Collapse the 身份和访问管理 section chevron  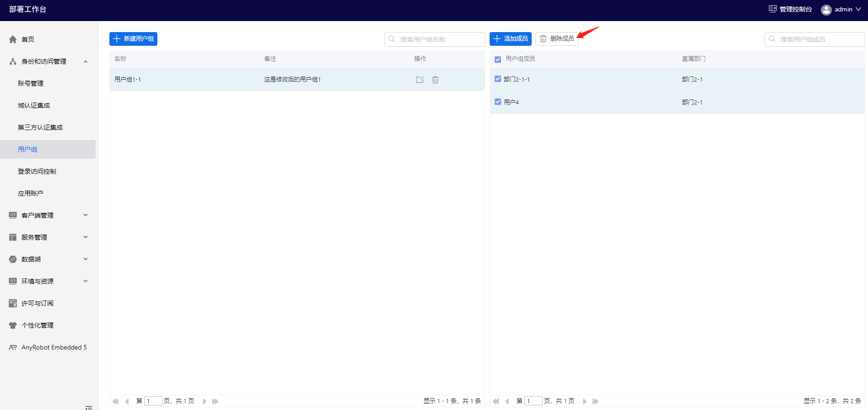click(x=86, y=61)
